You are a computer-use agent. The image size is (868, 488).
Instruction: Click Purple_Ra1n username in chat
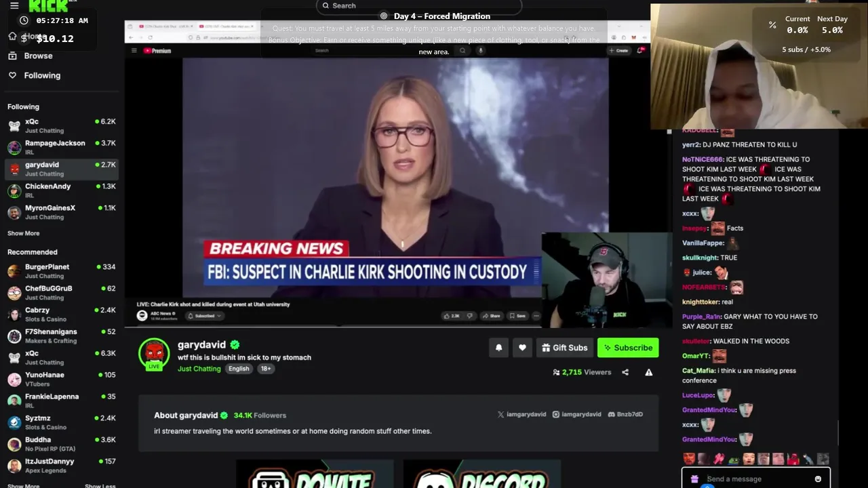pos(702,317)
